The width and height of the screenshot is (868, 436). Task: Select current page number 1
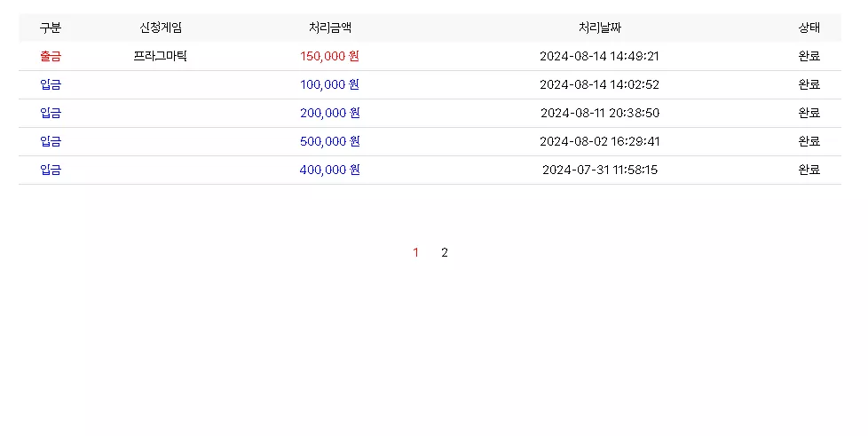coord(415,252)
